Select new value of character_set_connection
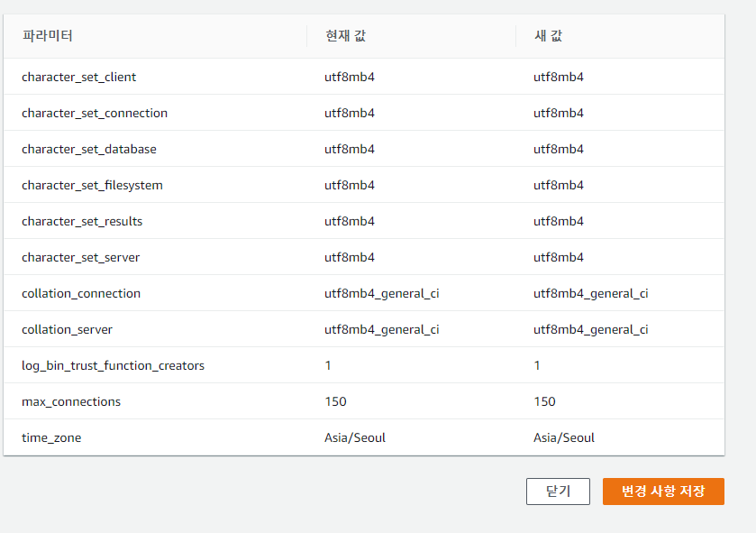The width and height of the screenshot is (756, 533). click(x=559, y=113)
